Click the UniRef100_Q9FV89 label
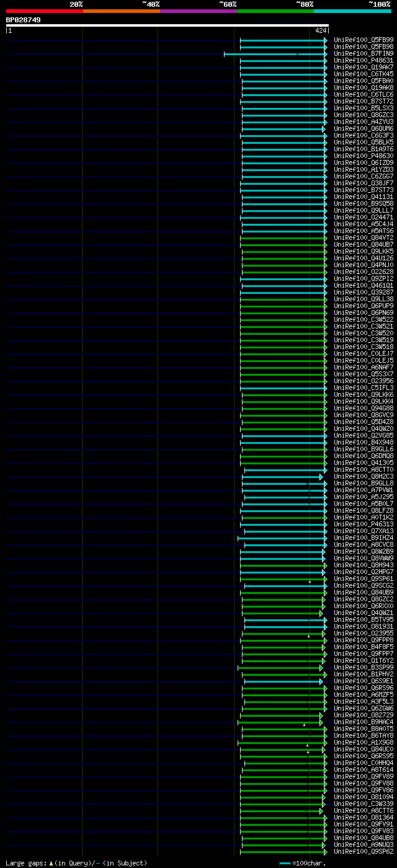 (364, 776)
